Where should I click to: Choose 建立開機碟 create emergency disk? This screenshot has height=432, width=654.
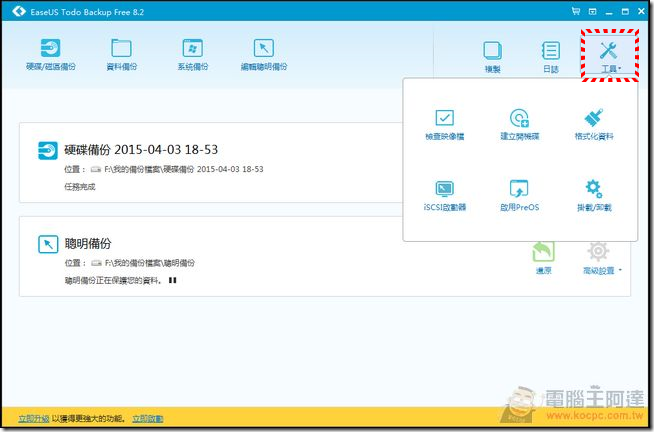pos(518,125)
